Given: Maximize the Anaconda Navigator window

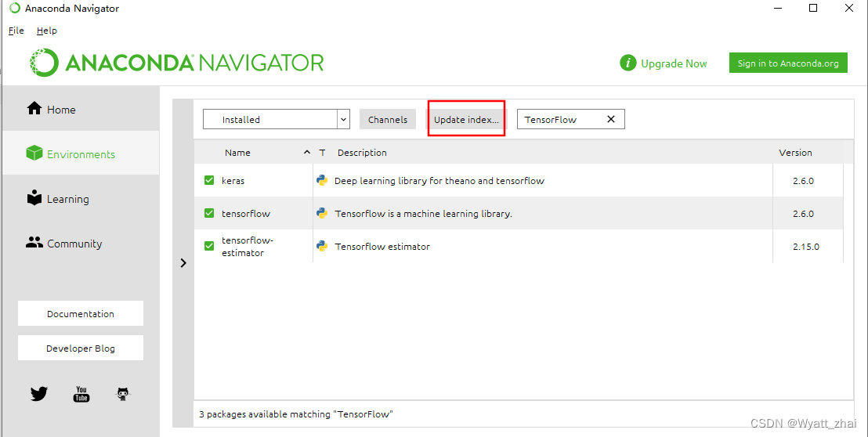Looking at the screenshot, I should click(812, 8).
